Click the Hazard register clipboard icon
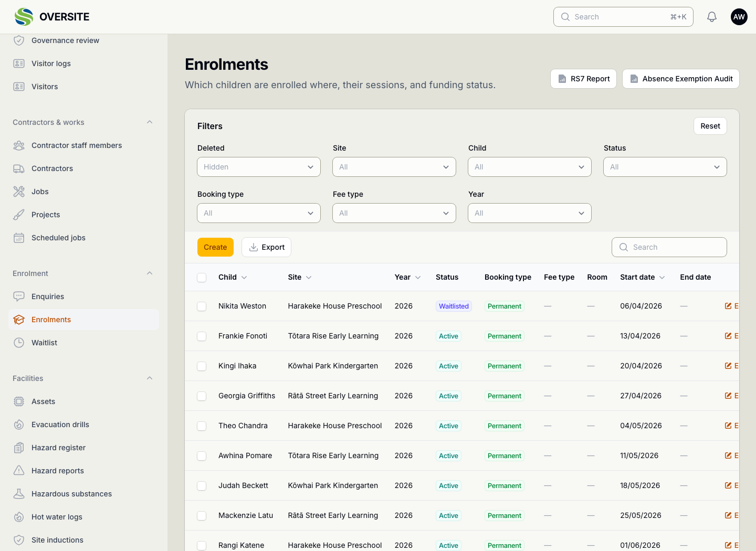The height and width of the screenshot is (551, 756). [19, 448]
